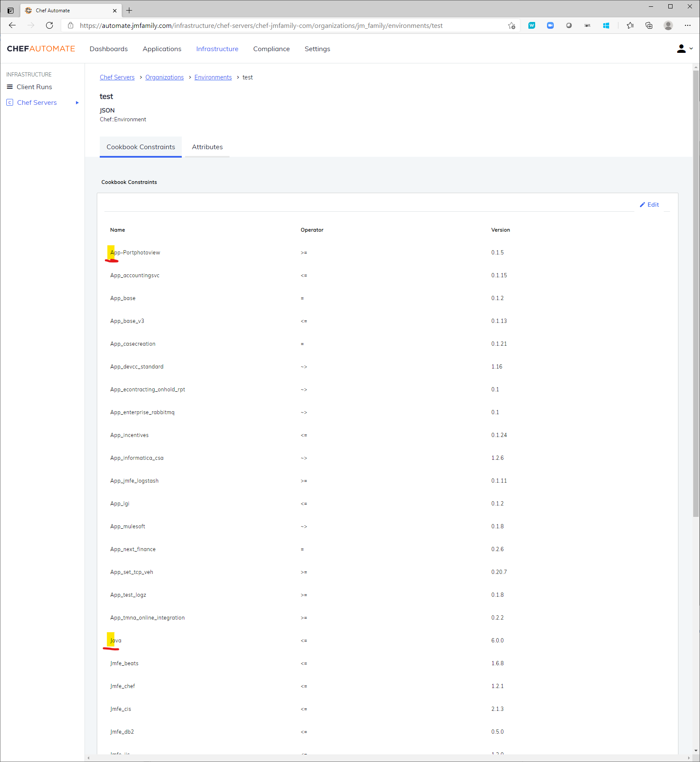The height and width of the screenshot is (762, 700).
Task: Click the Jmfe_chef cookbook name
Action: 123,686
